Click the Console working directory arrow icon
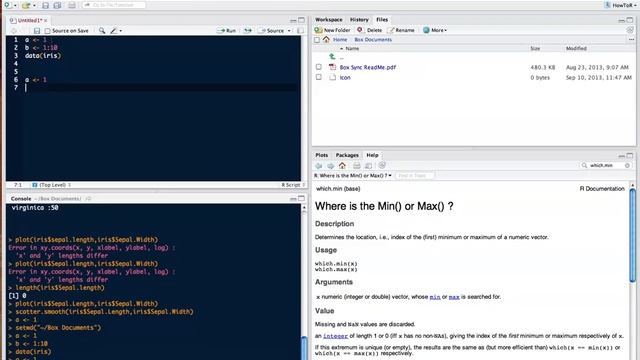The image size is (640, 360). point(88,199)
